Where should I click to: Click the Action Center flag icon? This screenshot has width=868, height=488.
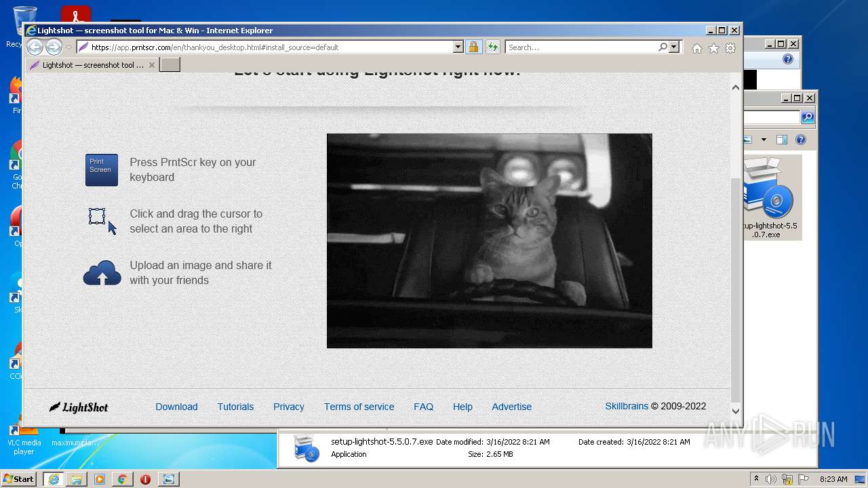click(x=803, y=479)
